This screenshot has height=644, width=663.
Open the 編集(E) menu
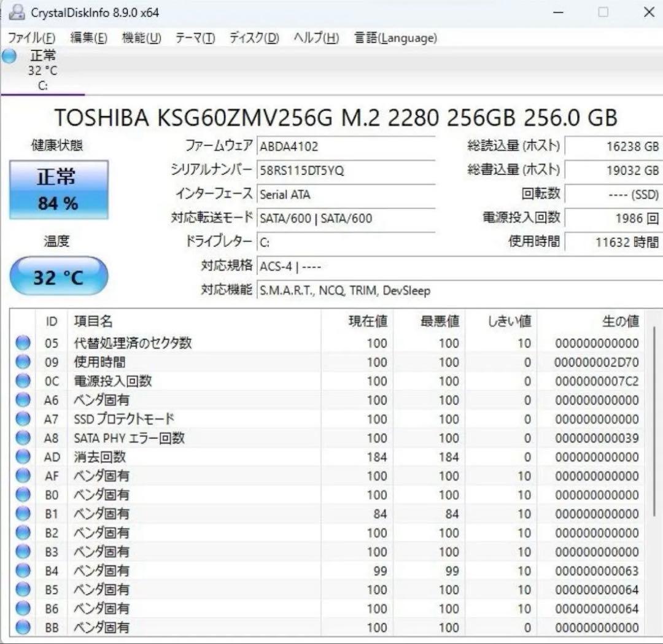88,38
